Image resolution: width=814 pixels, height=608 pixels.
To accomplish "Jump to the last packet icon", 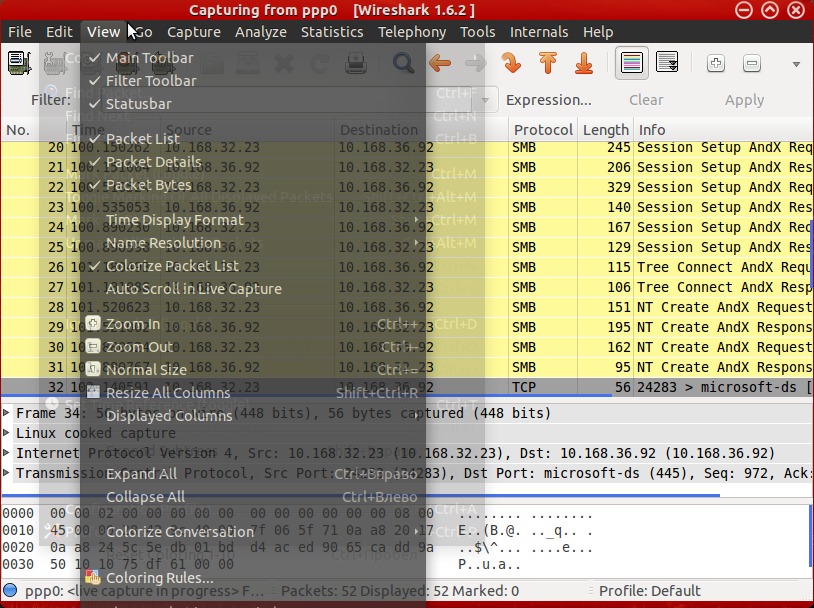I will point(584,63).
